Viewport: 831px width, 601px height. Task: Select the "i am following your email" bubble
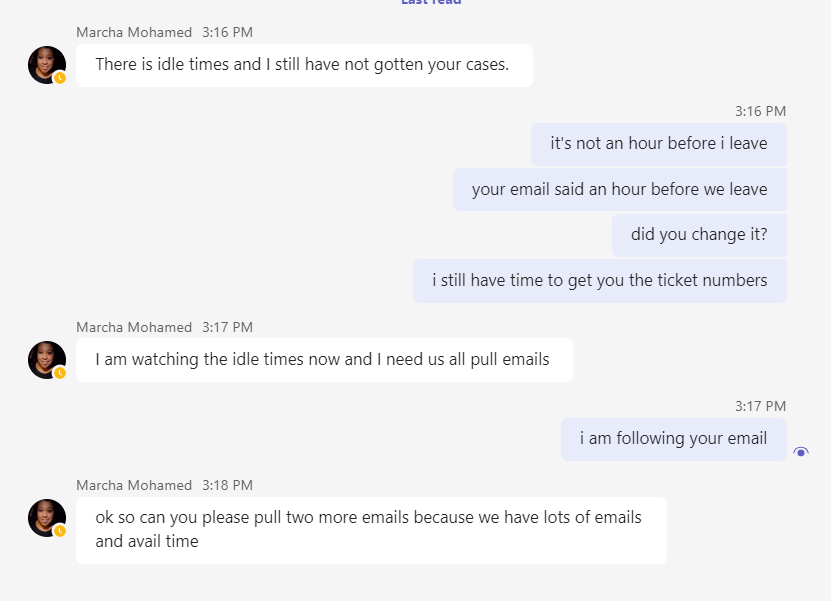pyautogui.click(x=673, y=438)
